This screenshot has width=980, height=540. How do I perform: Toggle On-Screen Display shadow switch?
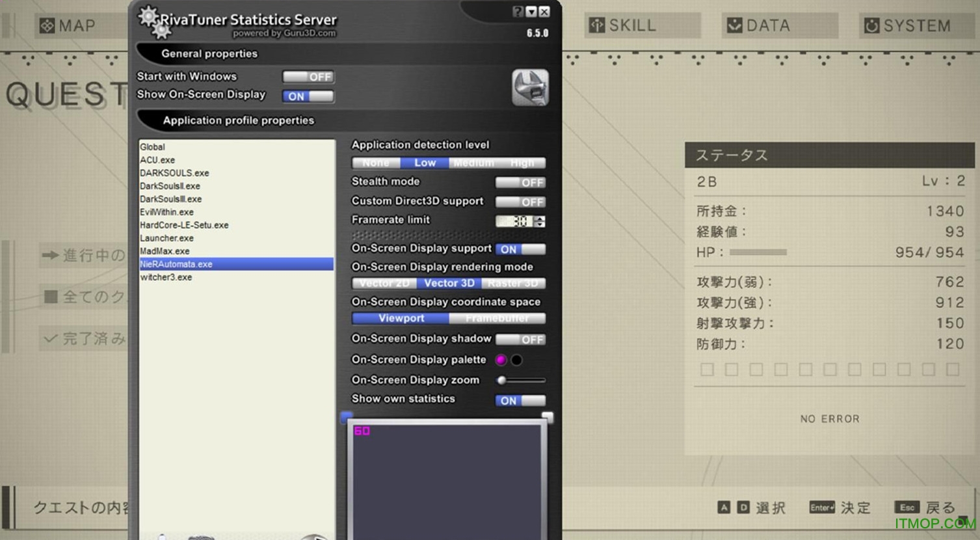tap(520, 340)
